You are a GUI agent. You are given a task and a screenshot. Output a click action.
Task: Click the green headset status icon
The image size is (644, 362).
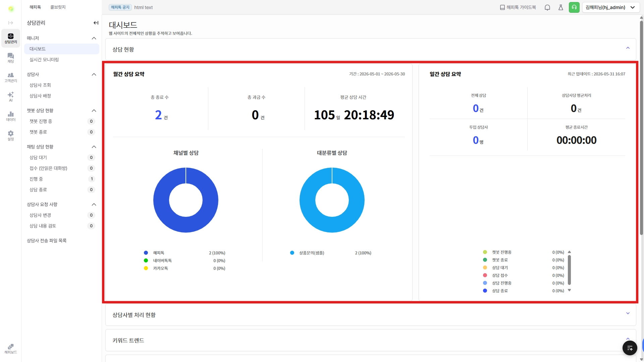coord(574,7)
